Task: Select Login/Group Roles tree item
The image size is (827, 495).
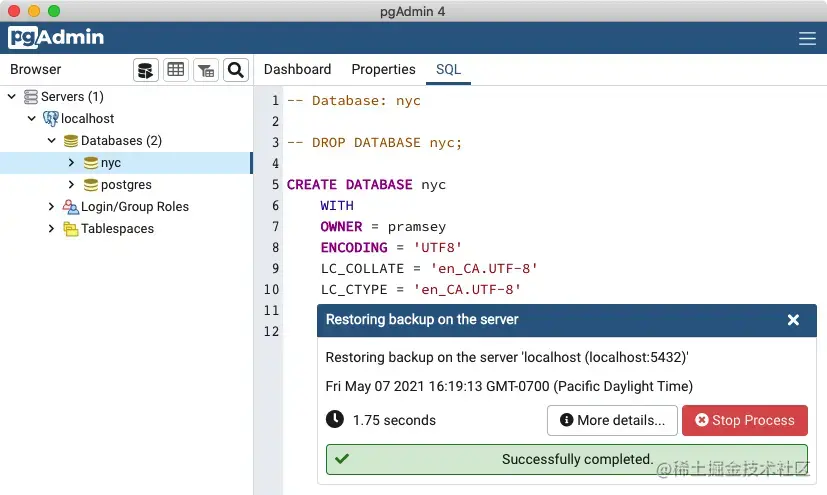Action: pos(135,207)
